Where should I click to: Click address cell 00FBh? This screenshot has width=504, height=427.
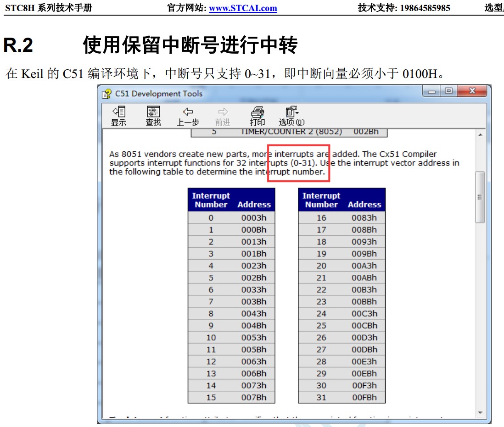[364, 398]
